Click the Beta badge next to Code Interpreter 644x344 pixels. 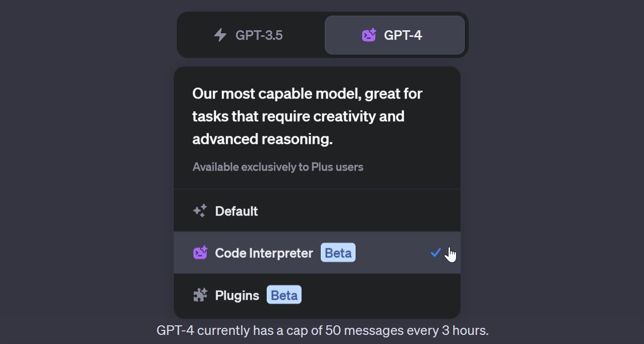pyautogui.click(x=338, y=253)
